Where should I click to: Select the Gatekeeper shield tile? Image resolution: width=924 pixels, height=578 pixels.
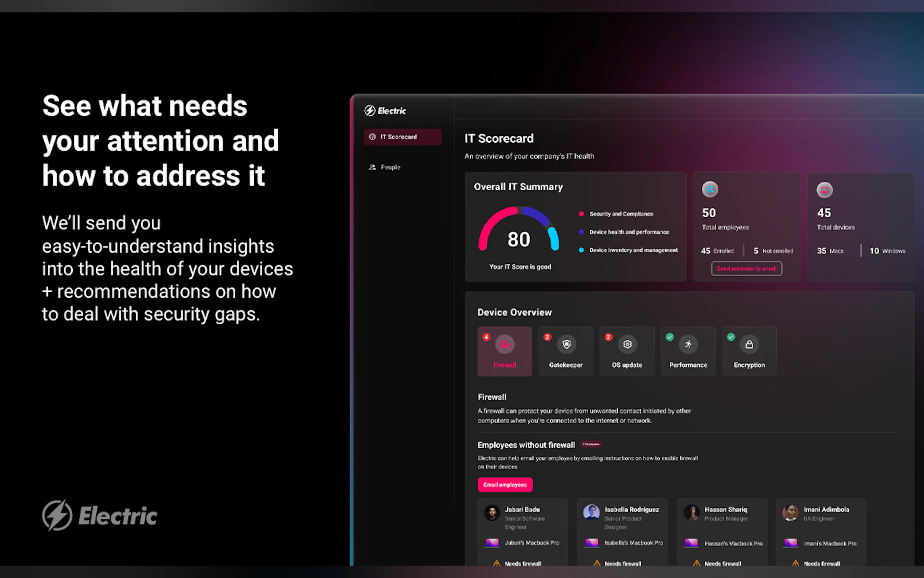tap(566, 351)
